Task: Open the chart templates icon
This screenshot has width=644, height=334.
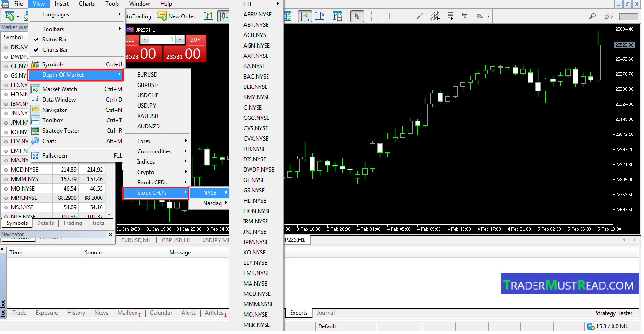Action: coord(338,16)
